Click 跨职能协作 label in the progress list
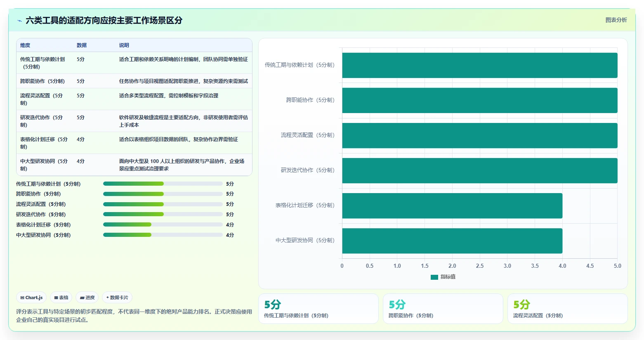This screenshot has width=644, height=340. coord(38,194)
